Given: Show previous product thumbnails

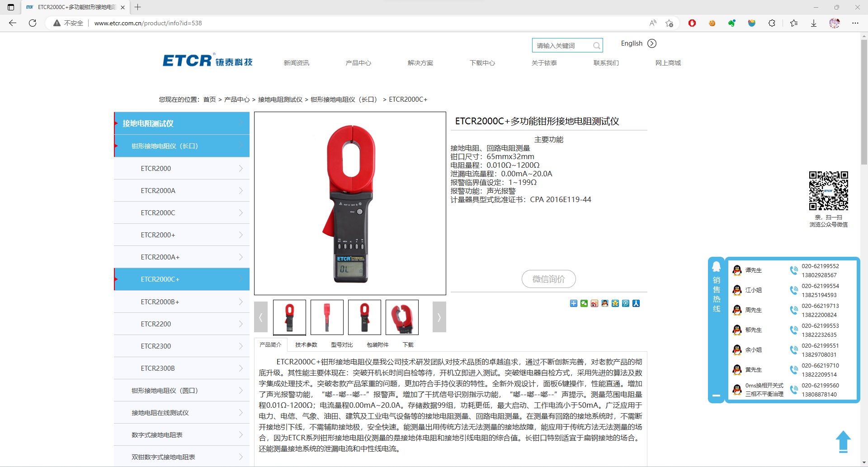Looking at the screenshot, I should [x=261, y=317].
